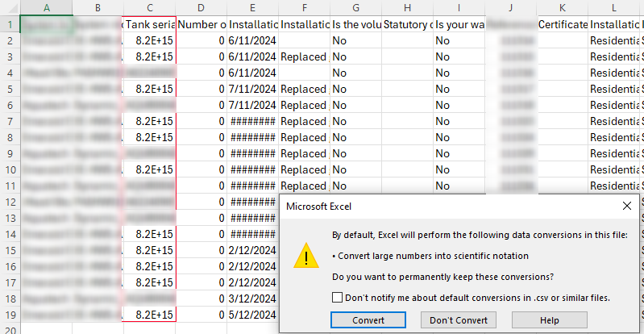Click the Tank serial header cell
The height and width of the screenshot is (334, 644).
point(149,24)
